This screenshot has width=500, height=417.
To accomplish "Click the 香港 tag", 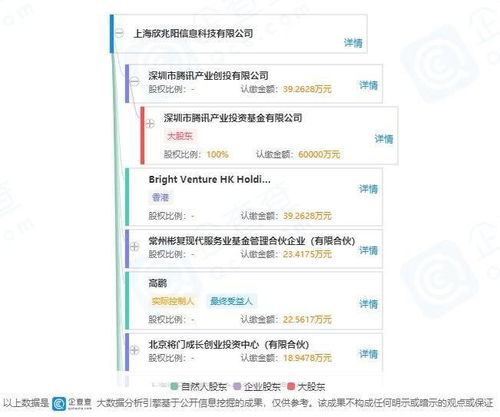I will pyautogui.click(x=160, y=198).
